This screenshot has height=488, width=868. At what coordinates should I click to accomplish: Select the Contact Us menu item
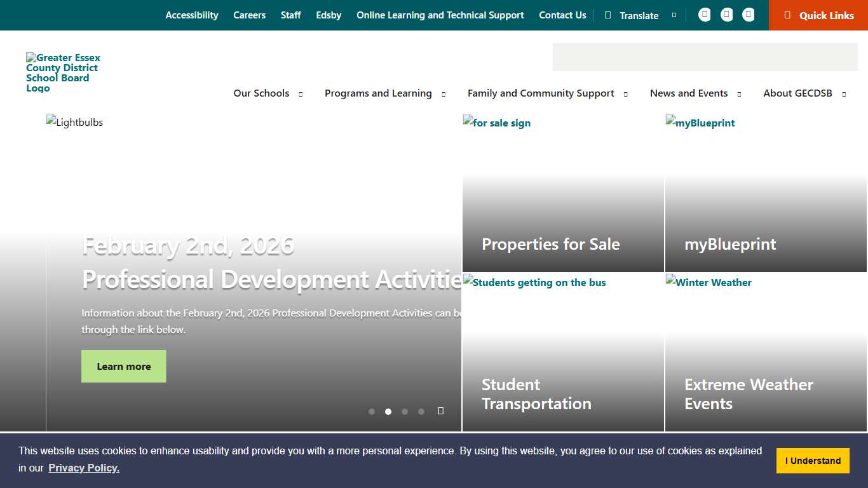(x=562, y=15)
